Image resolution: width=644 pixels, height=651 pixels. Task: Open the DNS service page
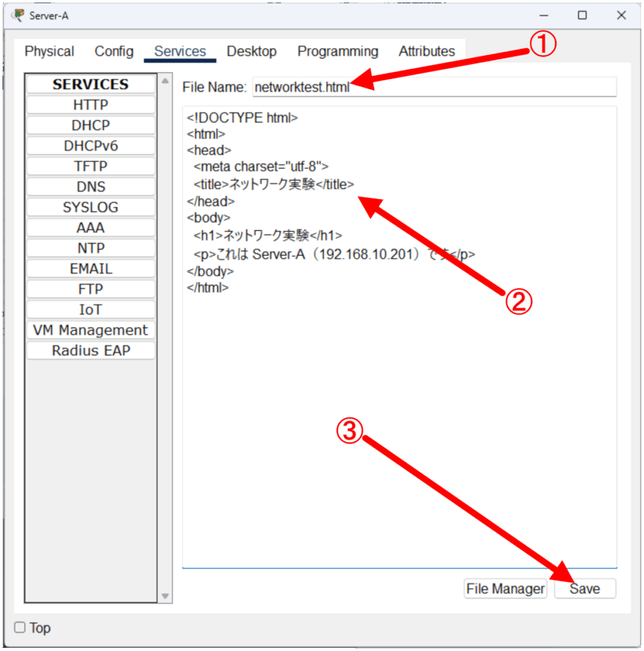[x=90, y=187]
